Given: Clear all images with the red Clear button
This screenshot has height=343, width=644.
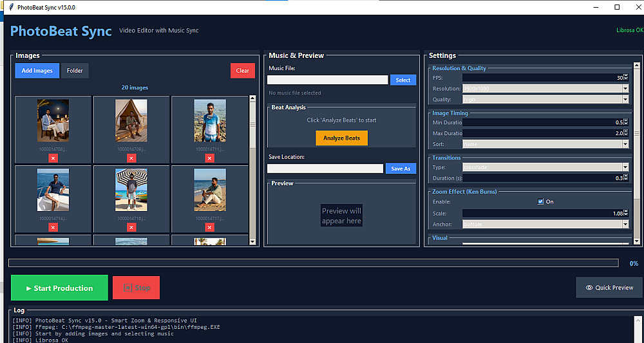Looking at the screenshot, I should [x=242, y=71].
